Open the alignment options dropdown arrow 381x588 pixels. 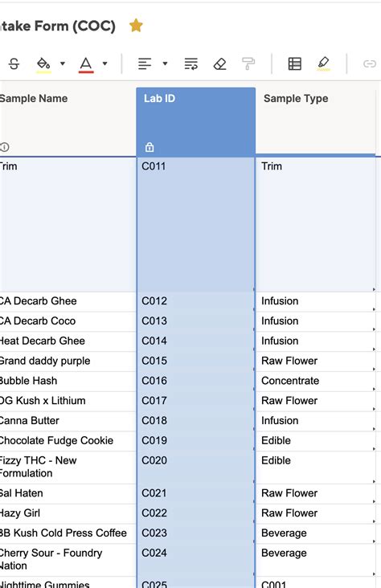(165, 63)
